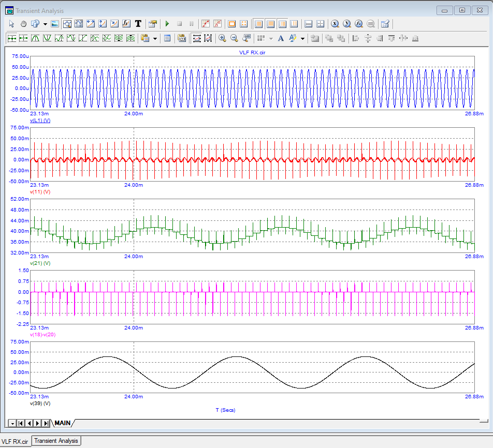The image size is (493, 448).
Task: Click Auto Scale plot icon
Action: coord(197,38)
